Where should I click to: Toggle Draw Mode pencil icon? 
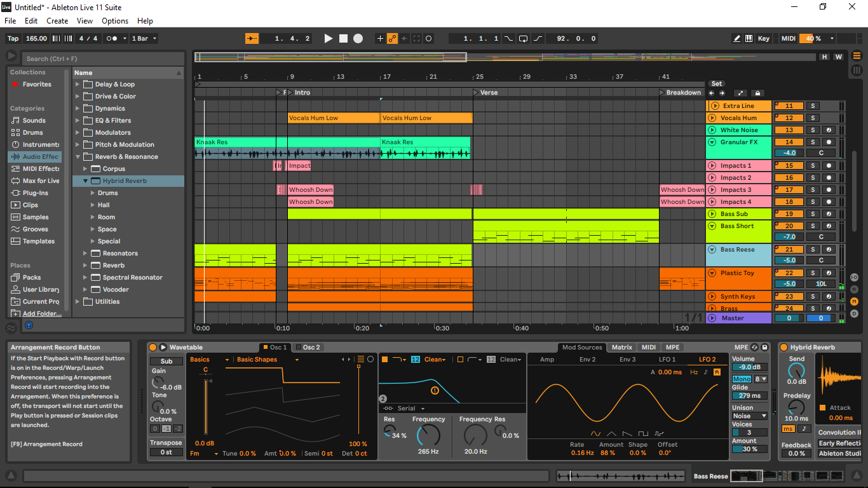[736, 39]
